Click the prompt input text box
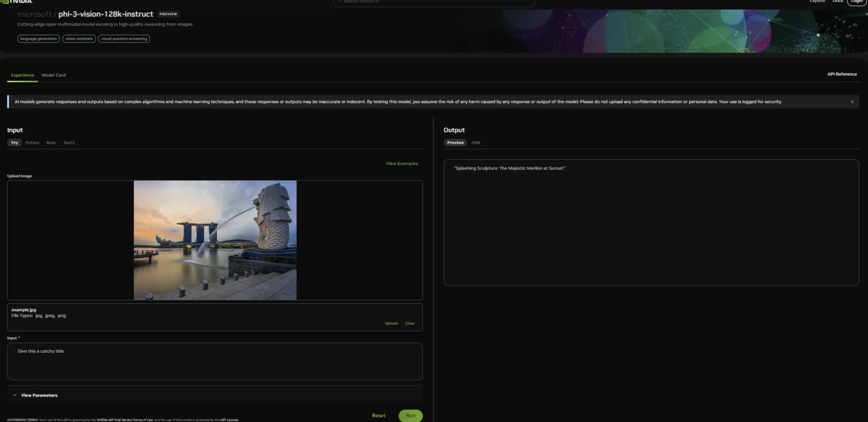This screenshot has height=422, width=868. [x=215, y=361]
